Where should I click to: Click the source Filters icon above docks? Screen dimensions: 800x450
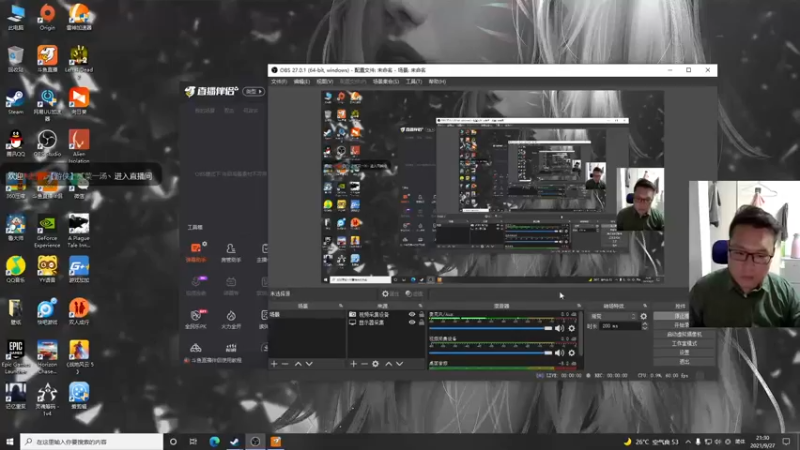click(414, 294)
